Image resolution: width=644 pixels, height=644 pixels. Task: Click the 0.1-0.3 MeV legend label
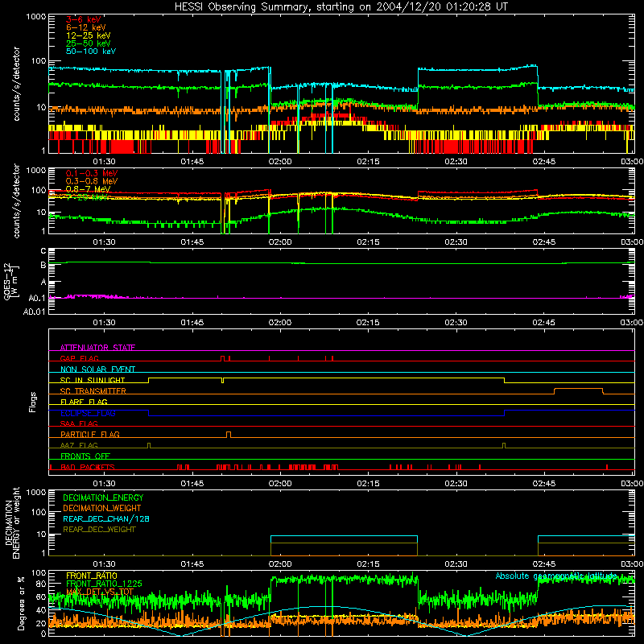[92, 173]
